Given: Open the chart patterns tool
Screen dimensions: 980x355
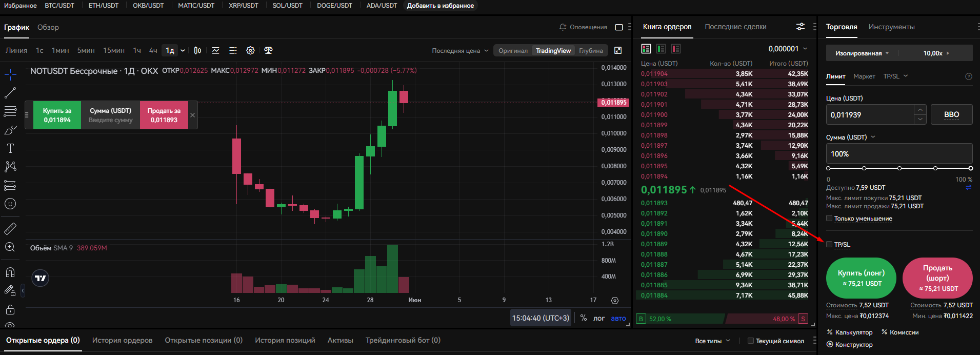Looking at the screenshot, I should 10,167.
